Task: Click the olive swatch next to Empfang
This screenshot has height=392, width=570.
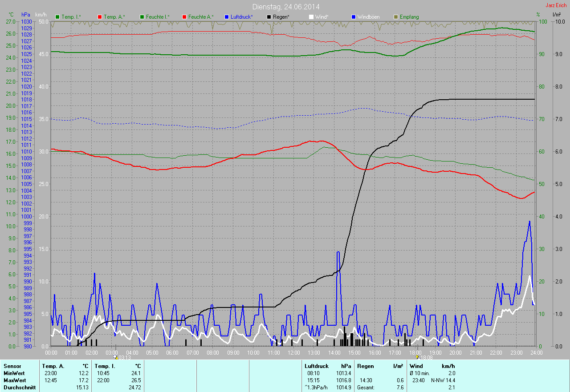Action: 396,17
